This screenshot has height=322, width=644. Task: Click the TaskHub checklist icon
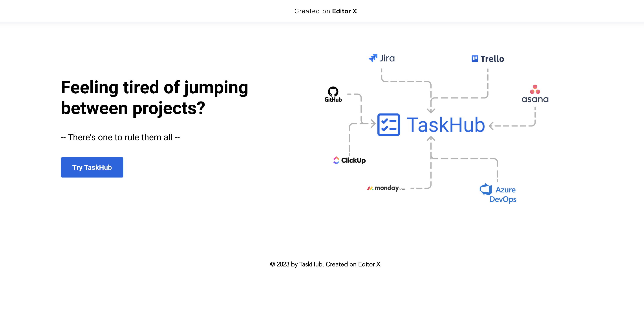pos(388,125)
